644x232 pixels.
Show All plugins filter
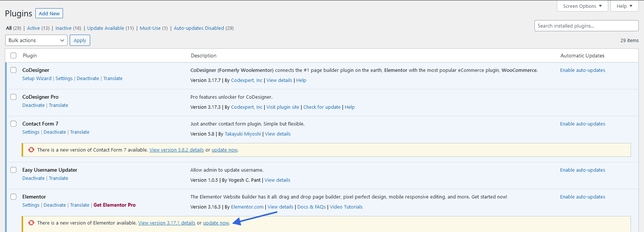tap(9, 28)
